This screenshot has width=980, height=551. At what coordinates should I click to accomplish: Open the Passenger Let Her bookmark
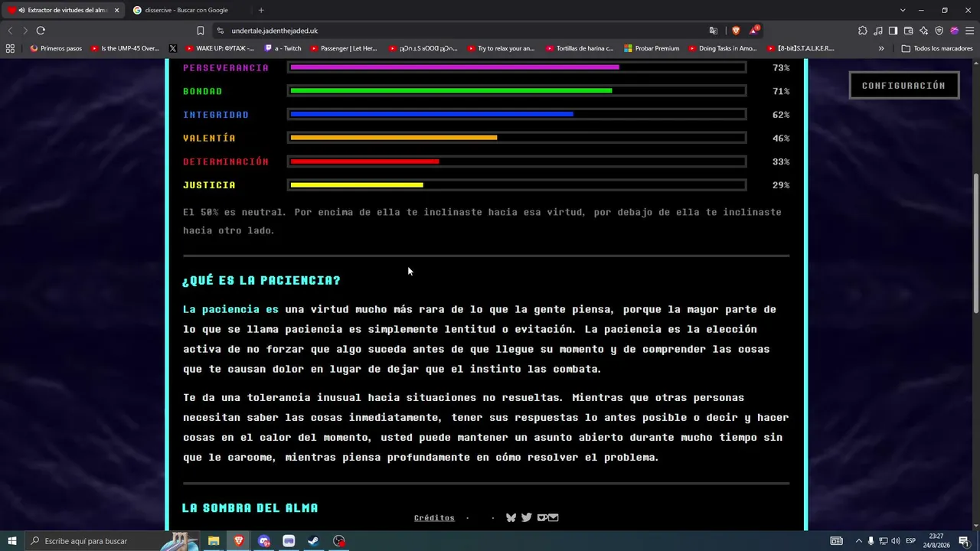pyautogui.click(x=343, y=48)
